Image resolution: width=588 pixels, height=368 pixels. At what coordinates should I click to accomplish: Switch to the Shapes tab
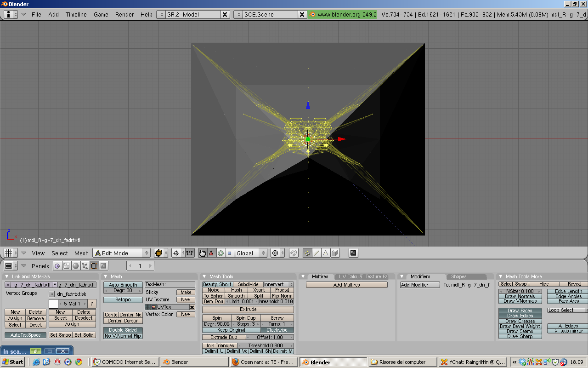458,276
